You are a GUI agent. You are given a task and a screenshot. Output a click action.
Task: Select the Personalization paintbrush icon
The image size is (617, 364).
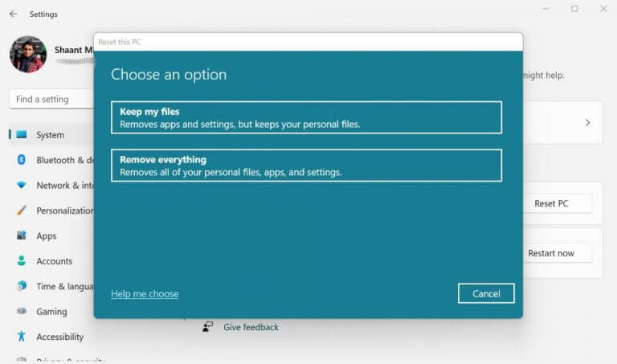point(21,211)
